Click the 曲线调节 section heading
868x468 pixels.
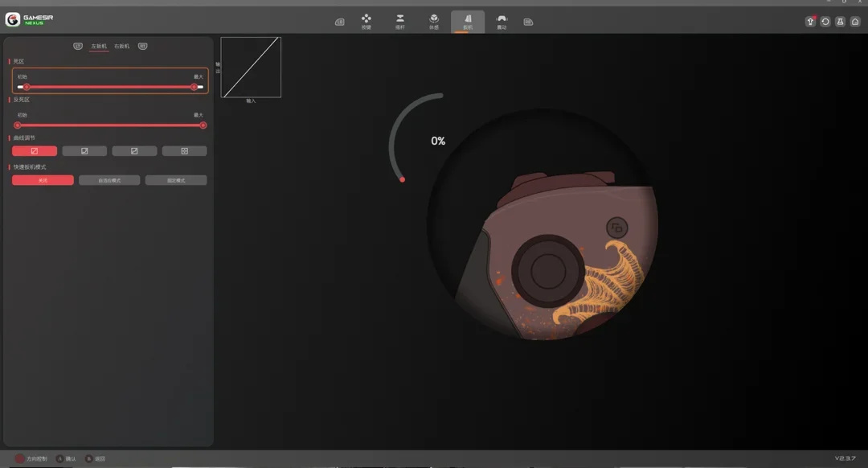[x=24, y=138]
